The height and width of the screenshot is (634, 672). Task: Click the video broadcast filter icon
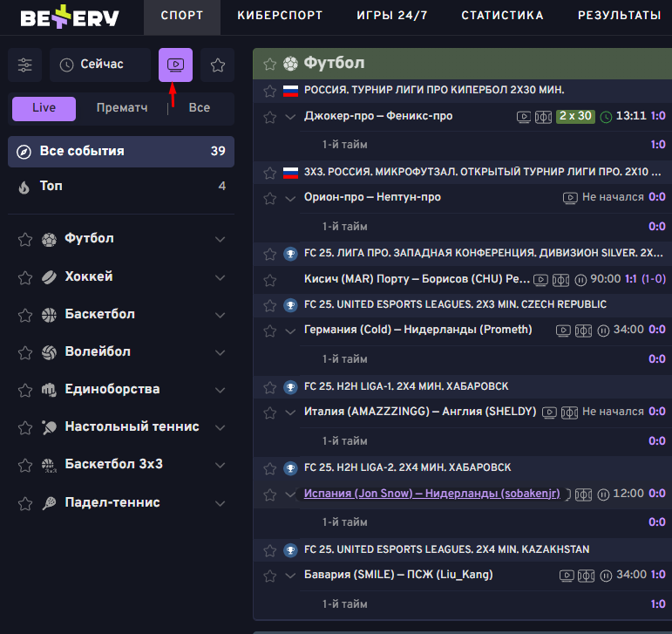click(175, 65)
